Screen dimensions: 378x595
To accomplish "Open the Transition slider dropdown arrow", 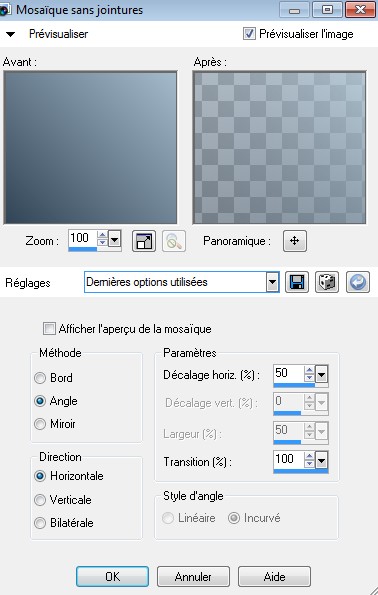I will pyautogui.click(x=321, y=461).
